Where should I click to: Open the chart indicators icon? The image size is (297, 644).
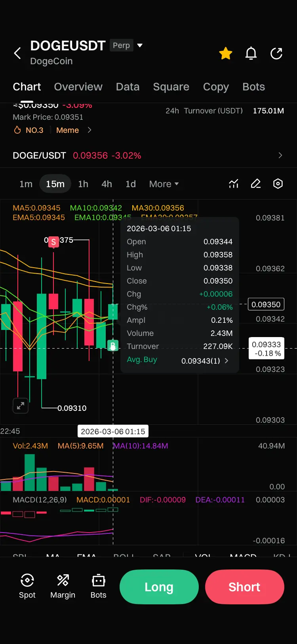click(x=234, y=184)
